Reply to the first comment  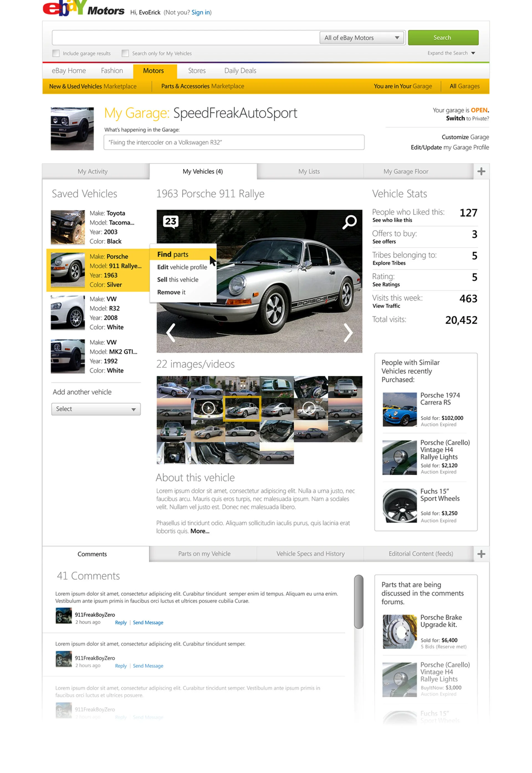pyautogui.click(x=121, y=623)
